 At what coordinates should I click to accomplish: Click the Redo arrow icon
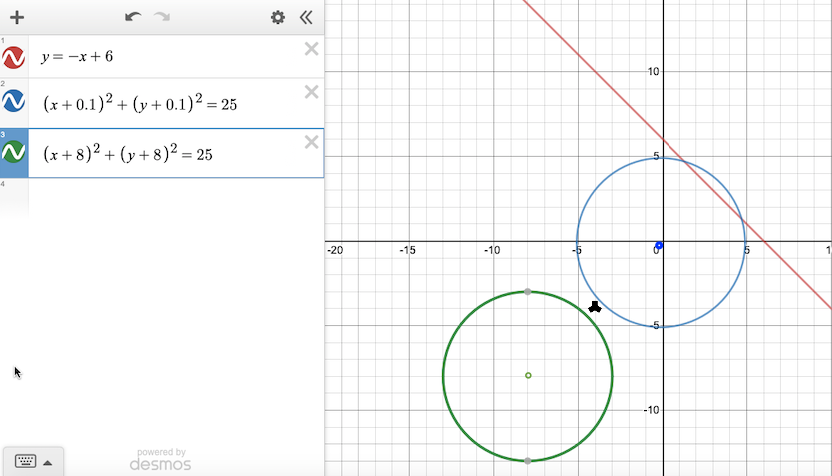coord(162,17)
